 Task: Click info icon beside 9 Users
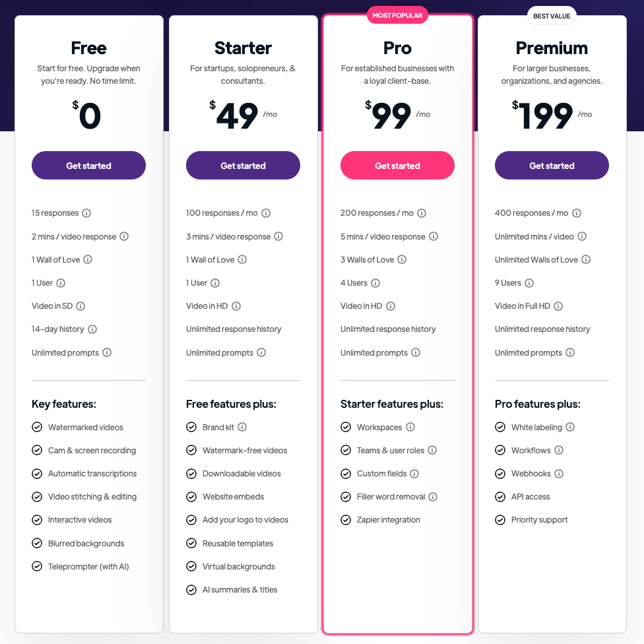coord(529,283)
